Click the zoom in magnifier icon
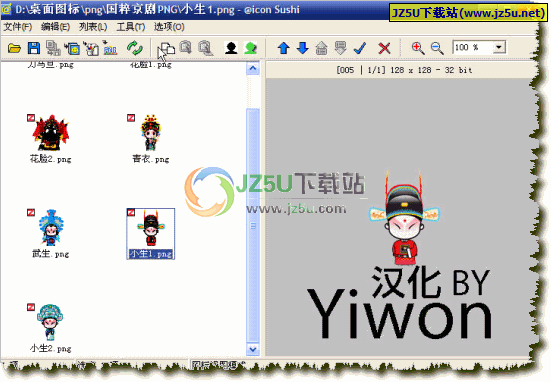Viewport: 551px width, 382px height. point(418,48)
